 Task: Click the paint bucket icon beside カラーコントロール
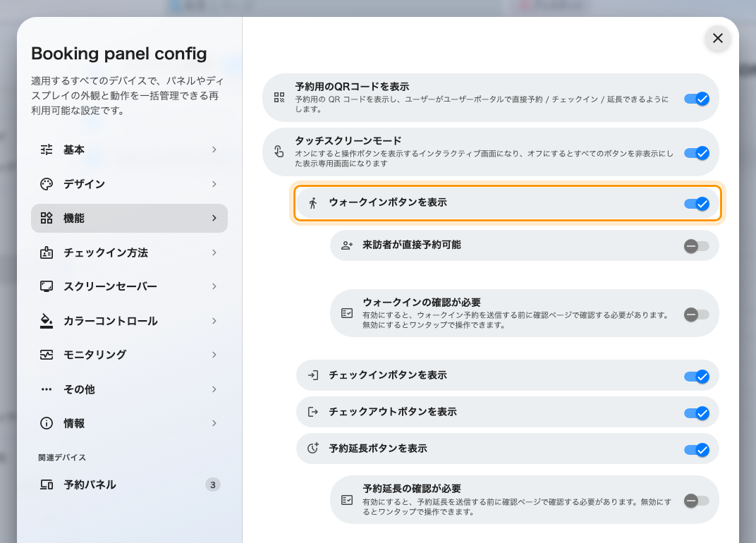47,321
